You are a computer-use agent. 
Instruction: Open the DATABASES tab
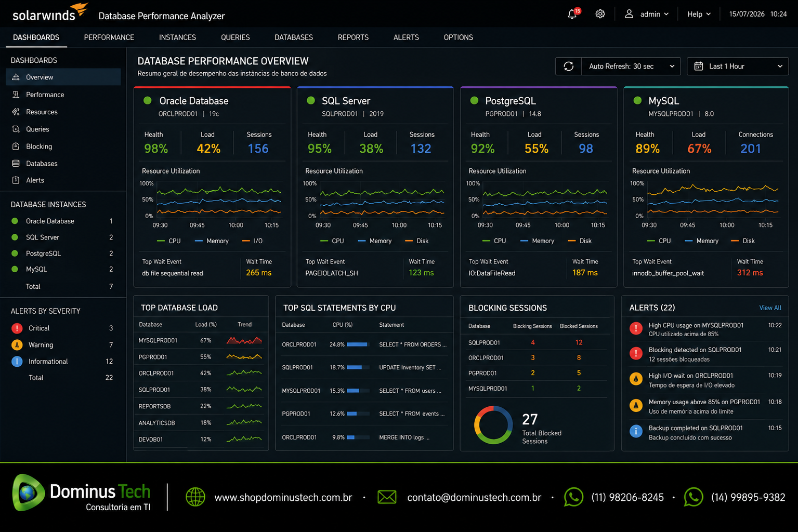(x=294, y=37)
